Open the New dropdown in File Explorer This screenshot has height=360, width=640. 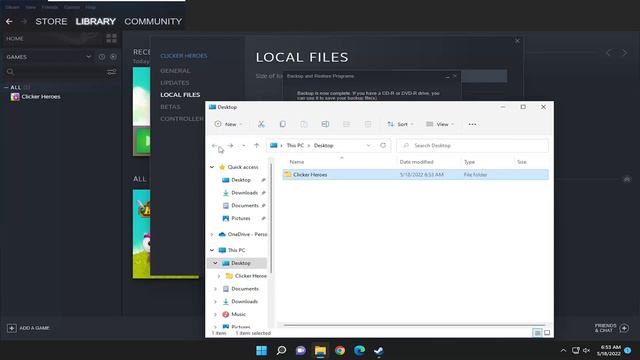coord(229,124)
